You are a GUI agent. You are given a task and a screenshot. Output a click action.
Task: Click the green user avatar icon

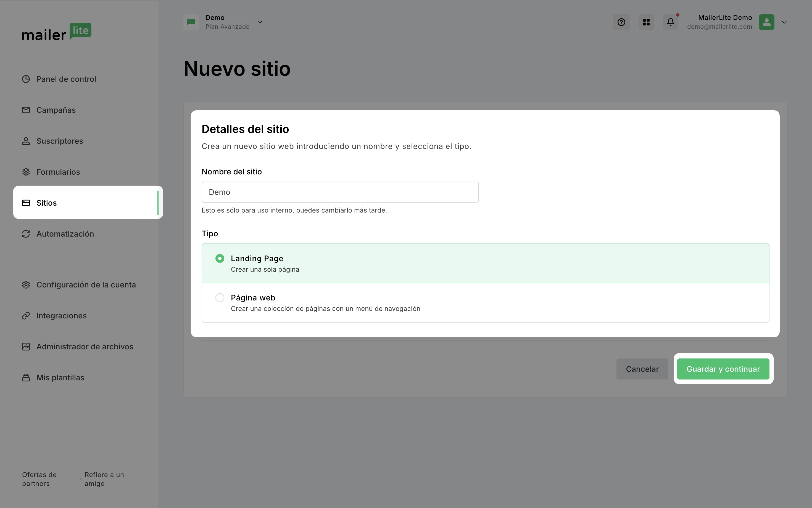[766, 22]
